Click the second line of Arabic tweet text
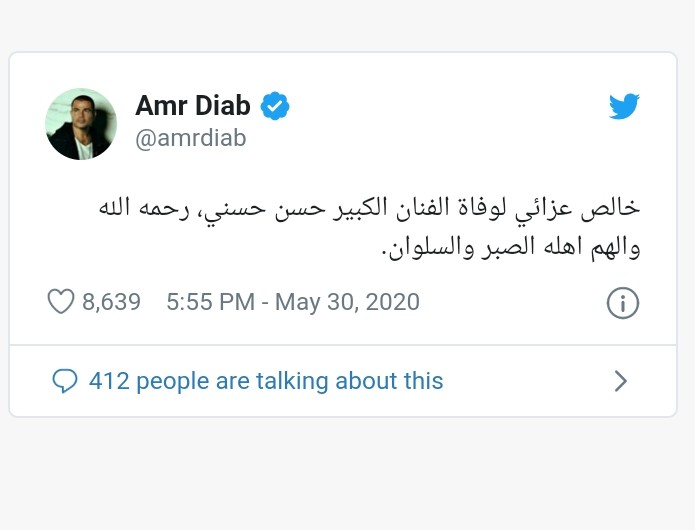695x530 pixels. click(511, 248)
